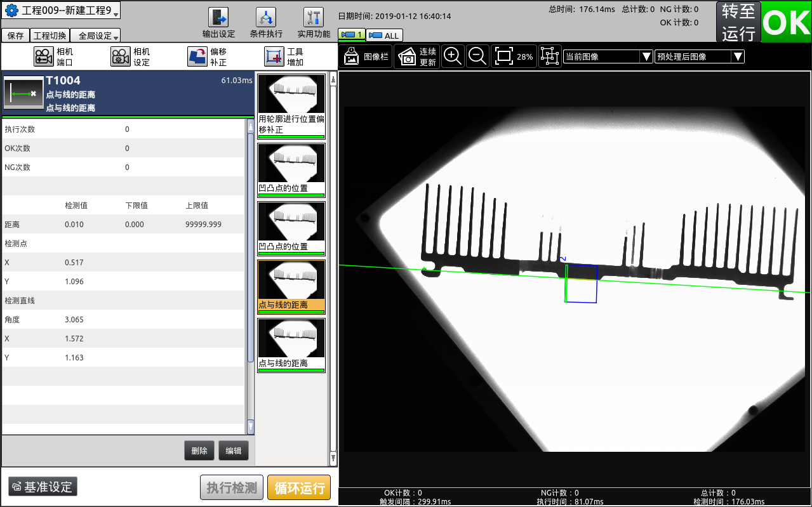This screenshot has width=812, height=507.
Task: Click the 编辑 edit button
Action: tap(234, 451)
